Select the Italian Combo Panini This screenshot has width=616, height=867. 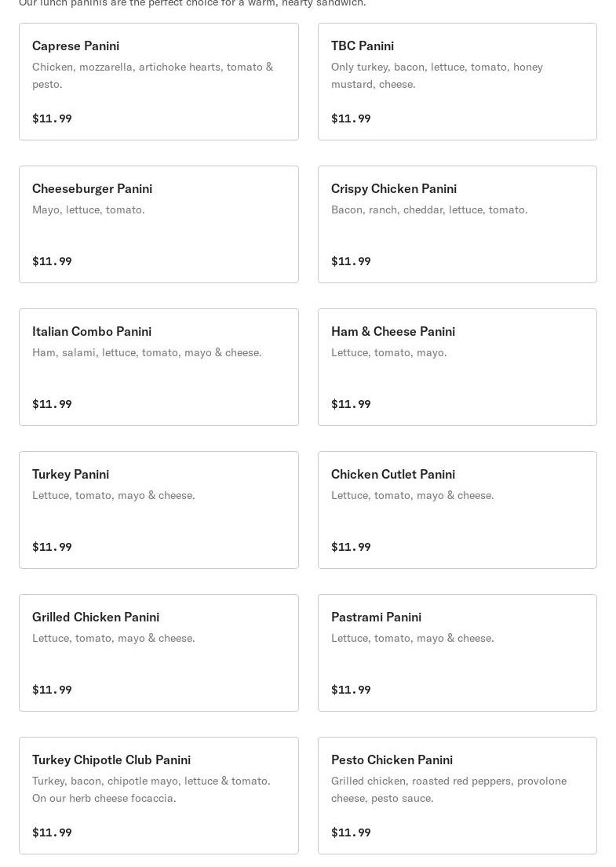pos(159,367)
